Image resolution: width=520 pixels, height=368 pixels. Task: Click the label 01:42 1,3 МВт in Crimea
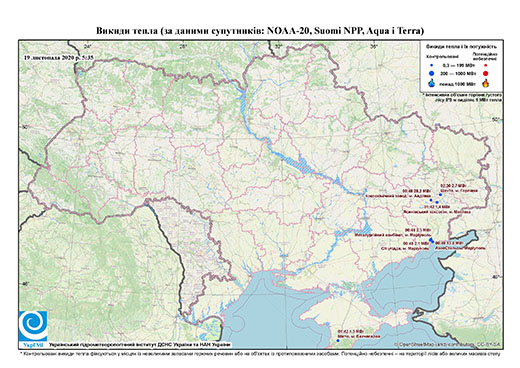350,332
